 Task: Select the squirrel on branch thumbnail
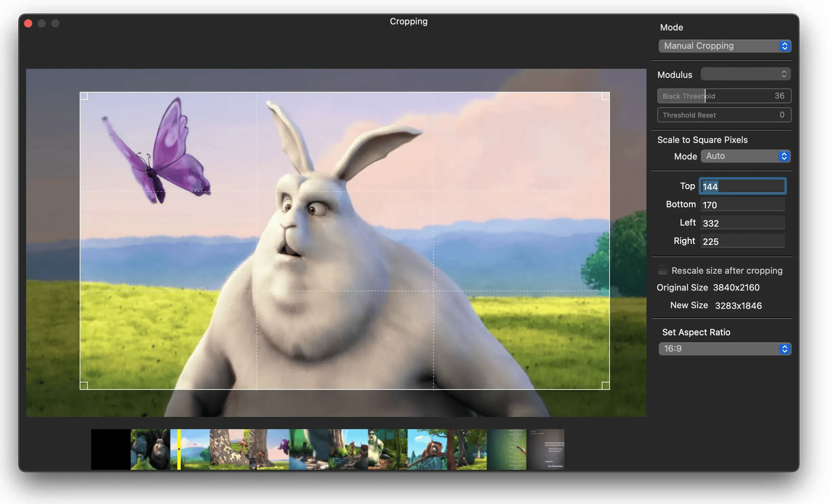pyautogui.click(x=427, y=449)
